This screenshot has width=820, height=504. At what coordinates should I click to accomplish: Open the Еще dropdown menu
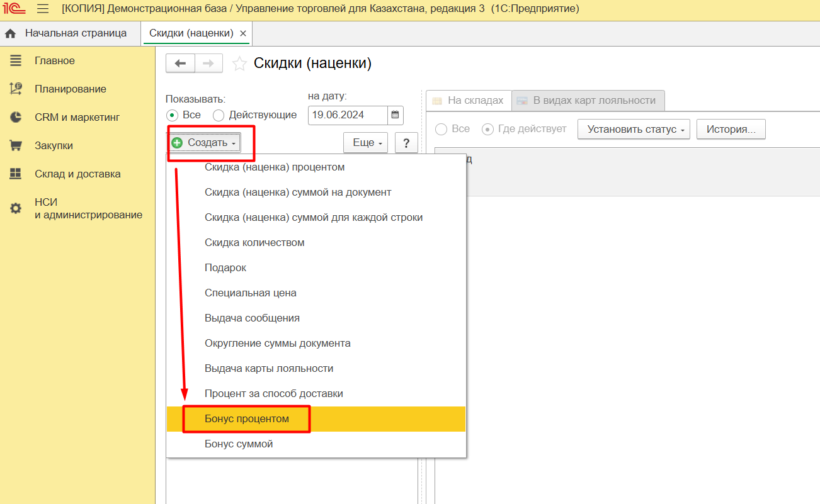pyautogui.click(x=365, y=143)
